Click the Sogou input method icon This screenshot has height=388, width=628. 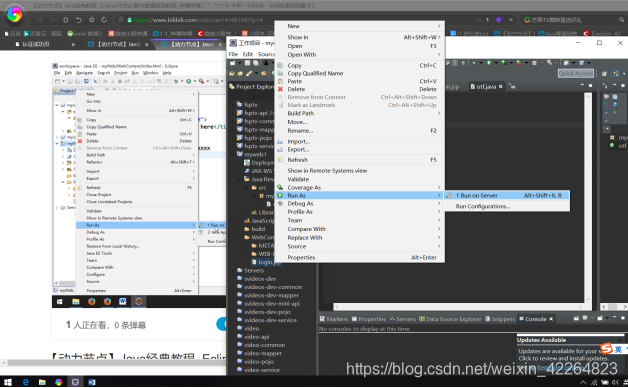[606, 348]
